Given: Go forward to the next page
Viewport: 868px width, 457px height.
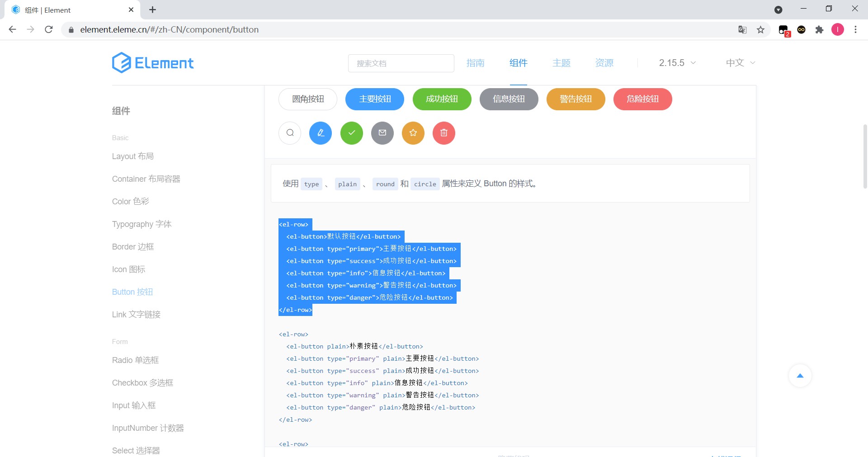Looking at the screenshot, I should [x=30, y=29].
